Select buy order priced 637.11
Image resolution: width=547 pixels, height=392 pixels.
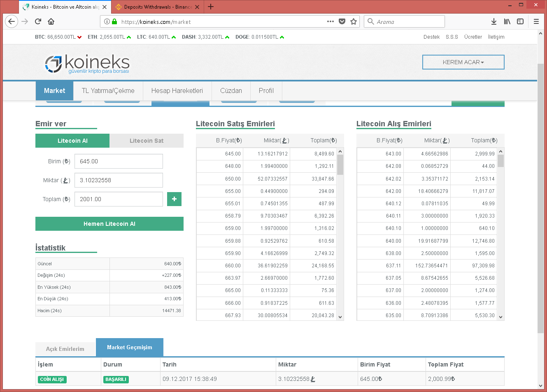pos(427,266)
